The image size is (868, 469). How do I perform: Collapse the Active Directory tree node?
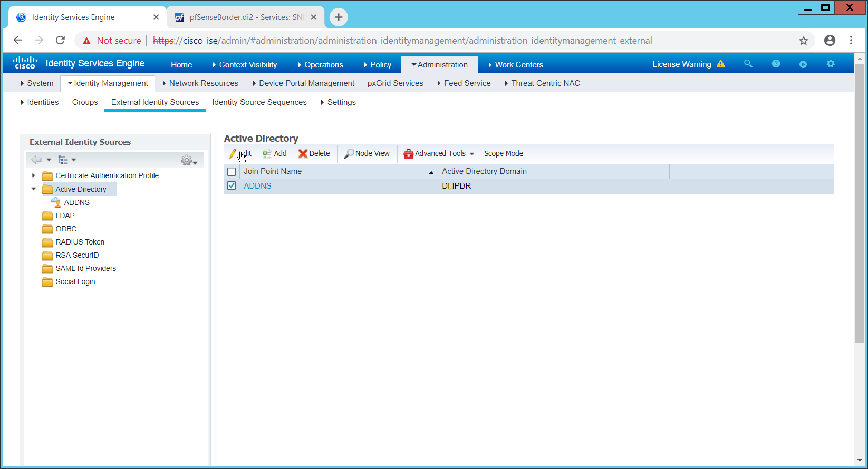point(34,189)
